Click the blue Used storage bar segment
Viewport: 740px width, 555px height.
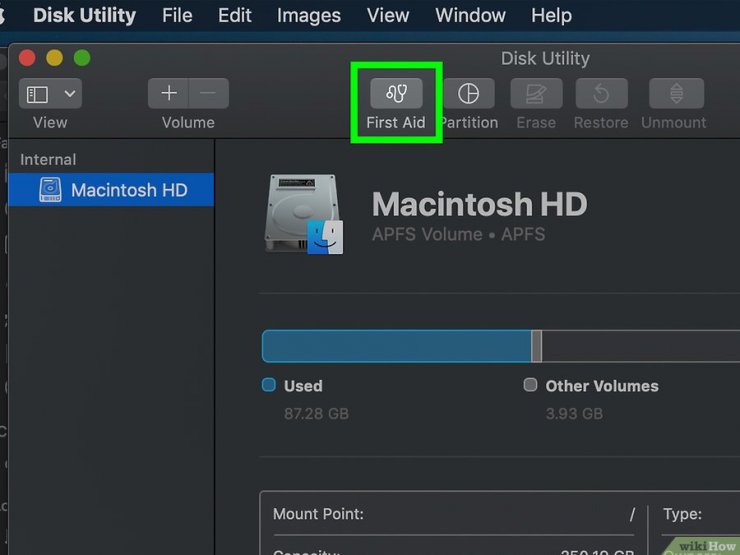pyautogui.click(x=396, y=346)
